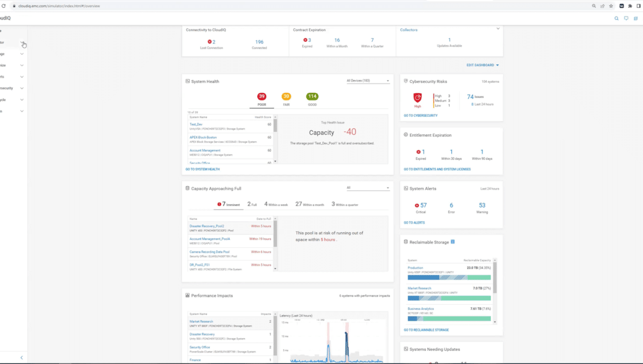Follow the Go To System Health link
The height and width of the screenshot is (364, 643).
click(x=203, y=169)
